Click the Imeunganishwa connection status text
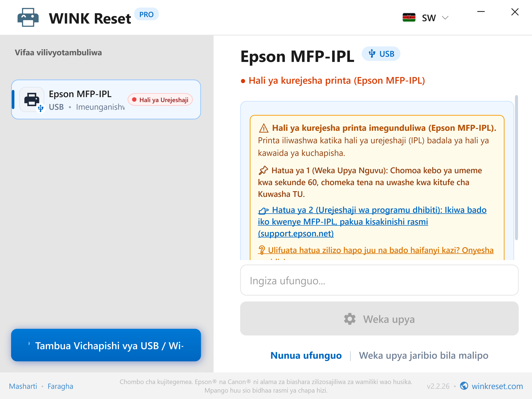The height and width of the screenshot is (399, 532). (101, 107)
